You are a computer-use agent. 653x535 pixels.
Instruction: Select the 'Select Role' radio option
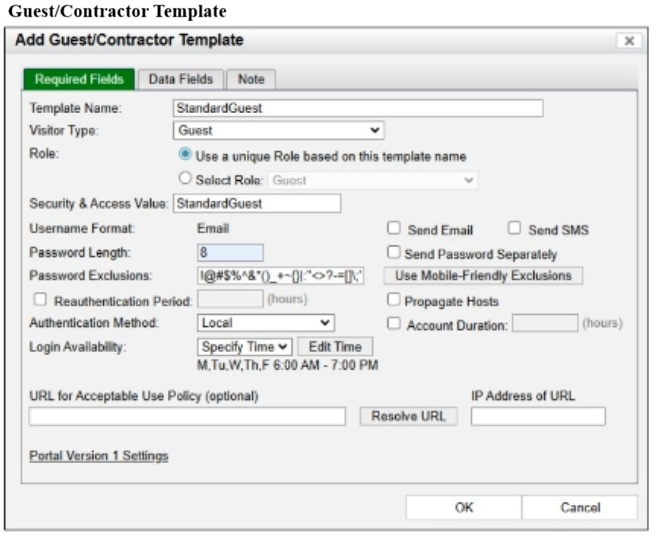tap(186, 180)
